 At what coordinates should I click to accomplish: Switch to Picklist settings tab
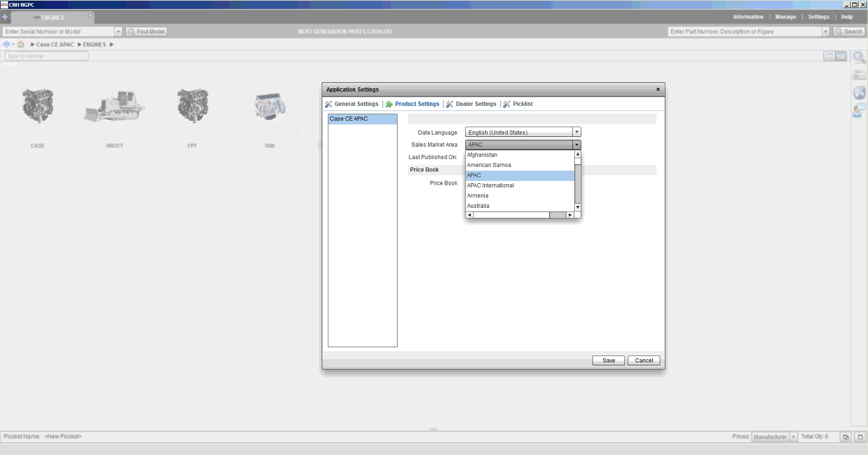coord(523,104)
